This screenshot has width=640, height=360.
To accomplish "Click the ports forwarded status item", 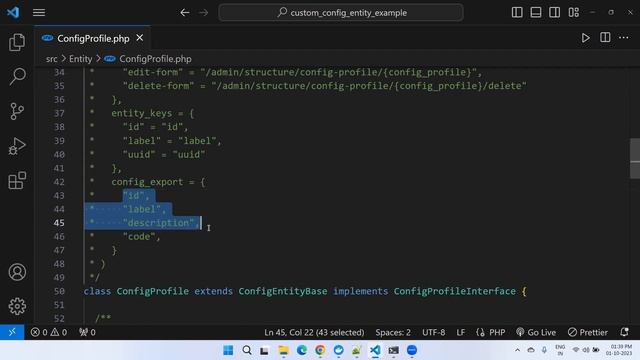I will (x=87, y=332).
